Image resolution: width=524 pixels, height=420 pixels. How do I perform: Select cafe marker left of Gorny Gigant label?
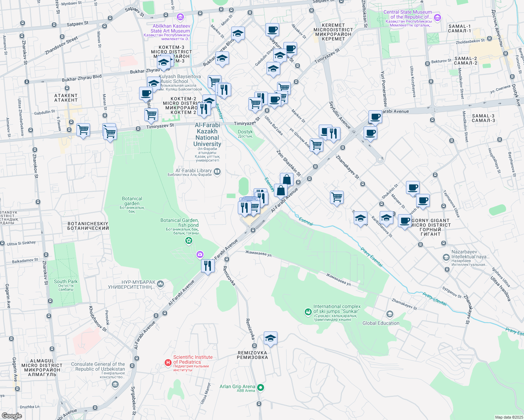pos(405,222)
